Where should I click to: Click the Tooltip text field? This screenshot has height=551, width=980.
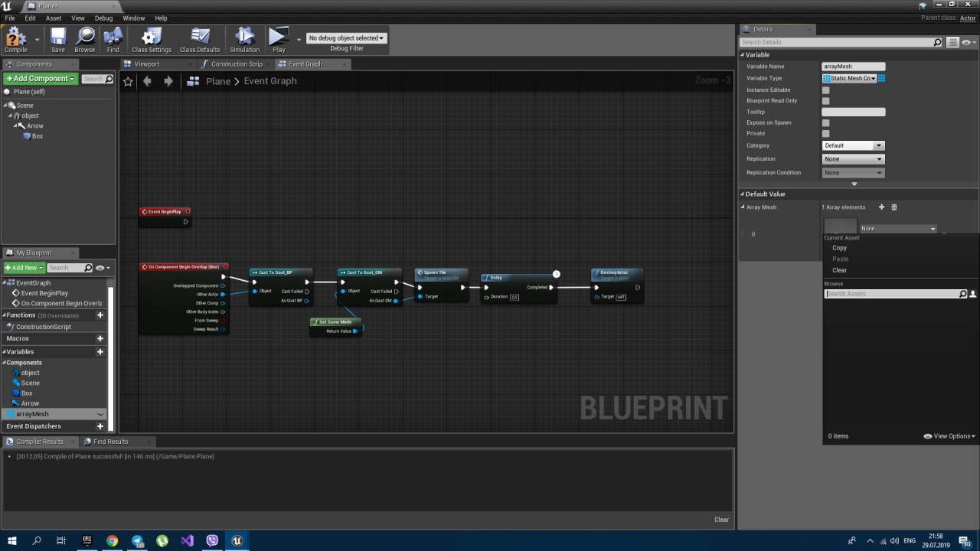pyautogui.click(x=853, y=112)
